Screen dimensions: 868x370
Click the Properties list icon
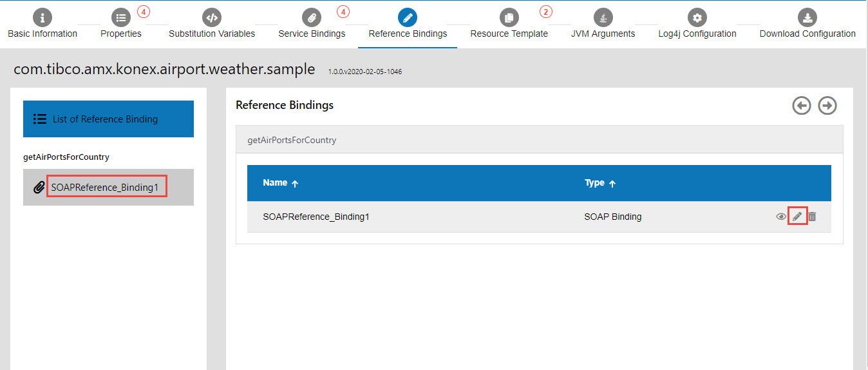click(121, 17)
